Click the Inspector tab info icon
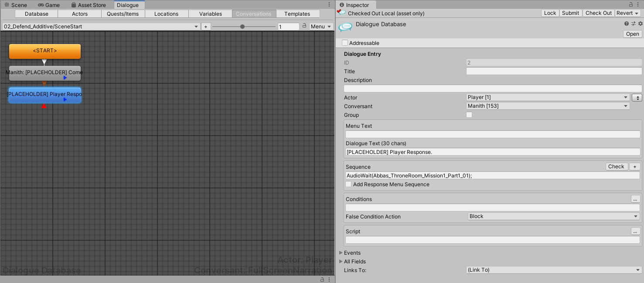The image size is (644, 283). click(x=342, y=5)
